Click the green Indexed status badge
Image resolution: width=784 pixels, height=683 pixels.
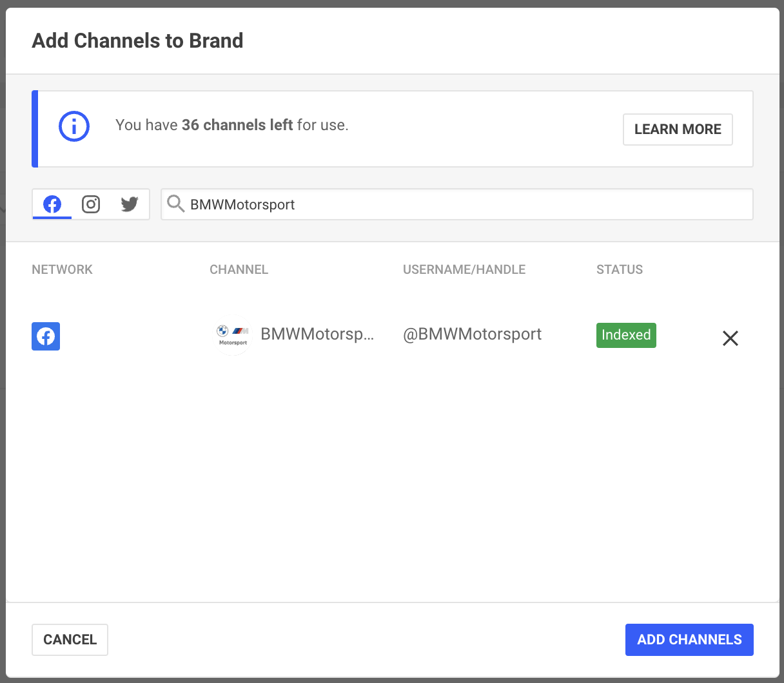(626, 335)
